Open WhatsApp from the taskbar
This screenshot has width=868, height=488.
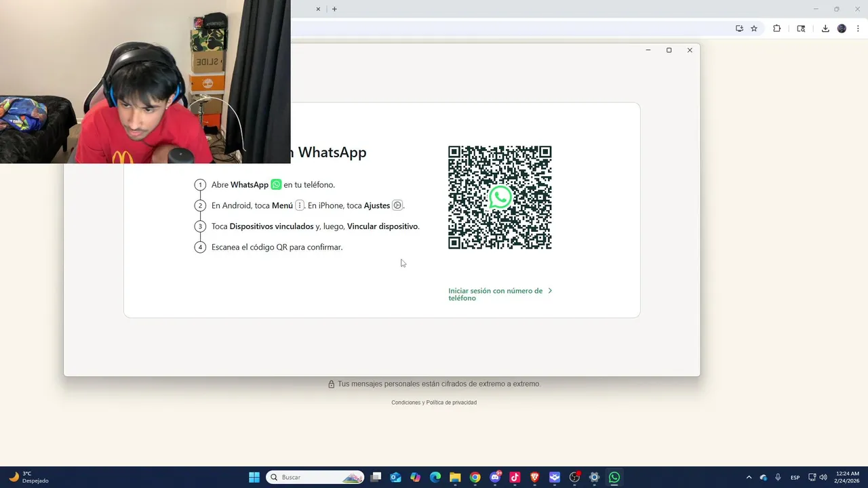click(x=614, y=477)
